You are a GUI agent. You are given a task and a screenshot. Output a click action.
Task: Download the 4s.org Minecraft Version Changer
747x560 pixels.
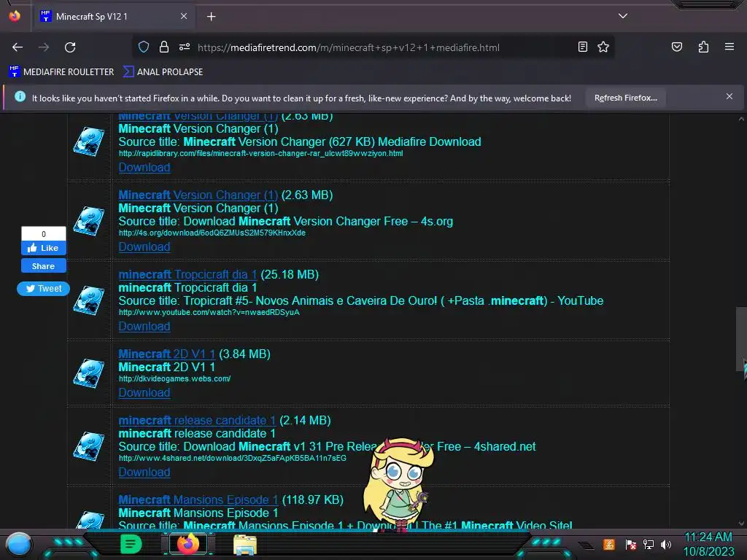tap(144, 246)
